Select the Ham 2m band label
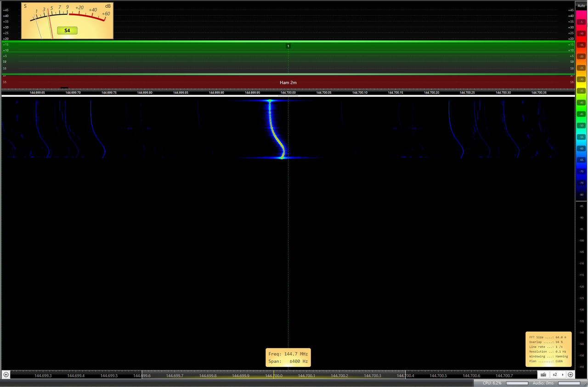 (288, 82)
